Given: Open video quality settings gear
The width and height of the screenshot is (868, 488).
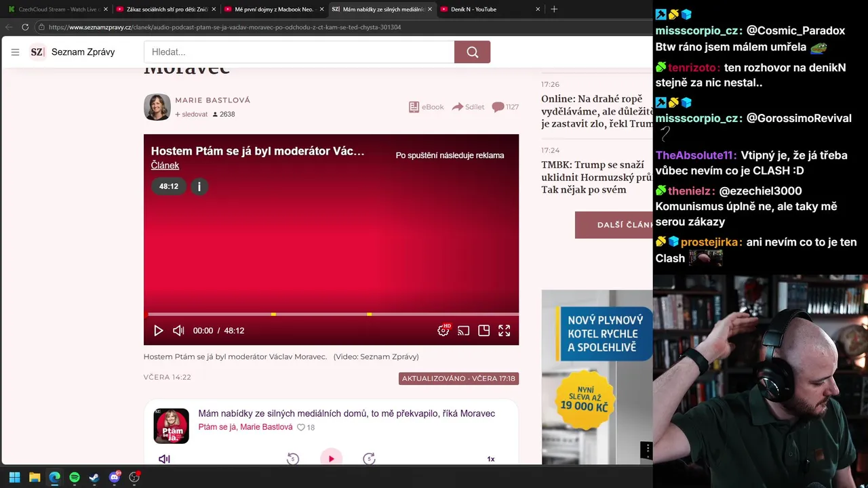Looking at the screenshot, I should (443, 330).
